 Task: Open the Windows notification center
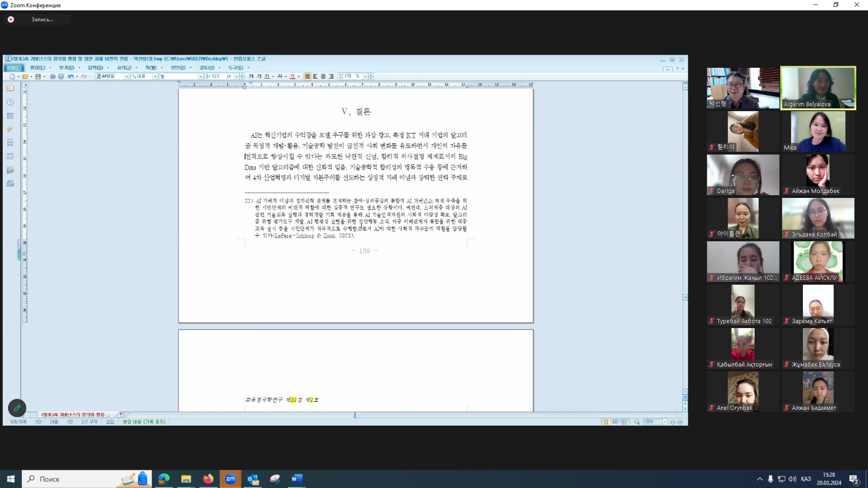854,479
